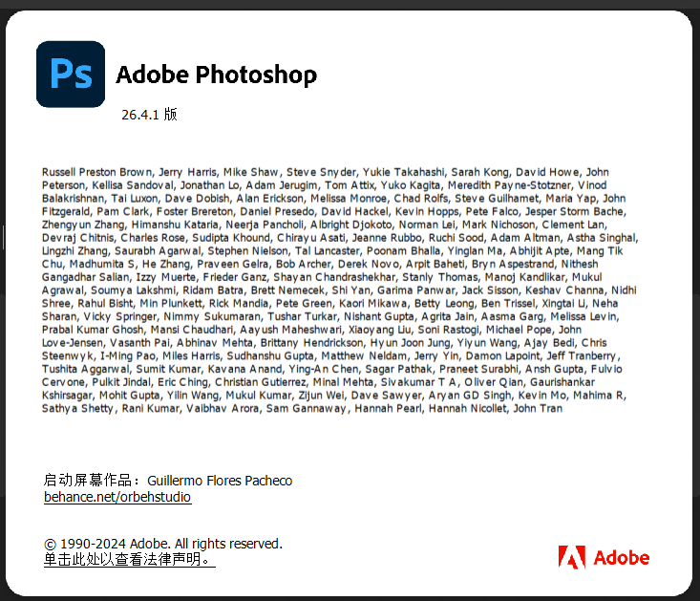Screen dimensions: 700x601
Task: Click the credit name Meredith Payne-Stotzner
Action: coord(509,185)
